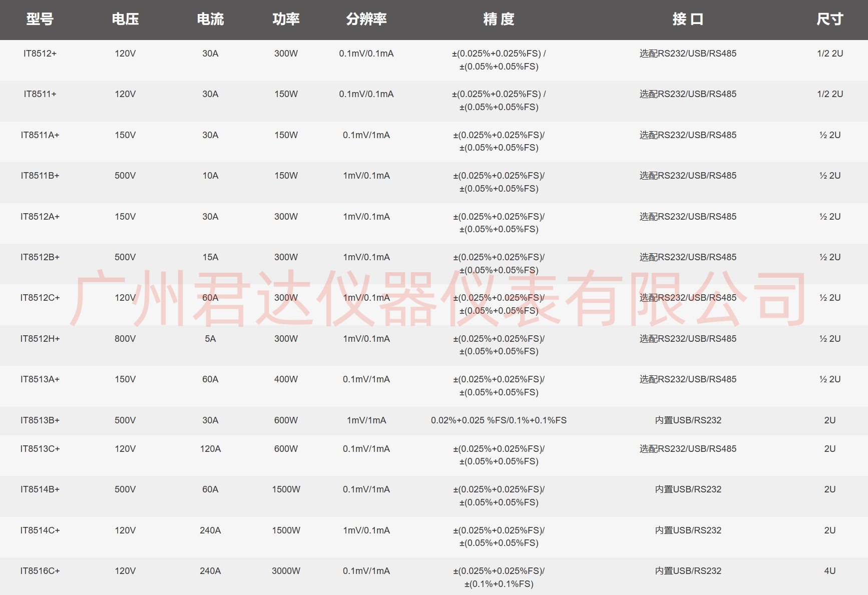
Task: Click 内置USB/RS232 in IT8516C+ row
Action: pos(688,571)
